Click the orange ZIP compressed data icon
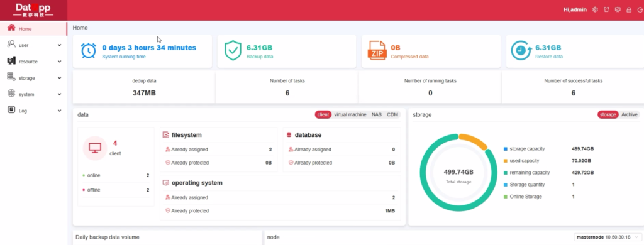 pos(377,51)
